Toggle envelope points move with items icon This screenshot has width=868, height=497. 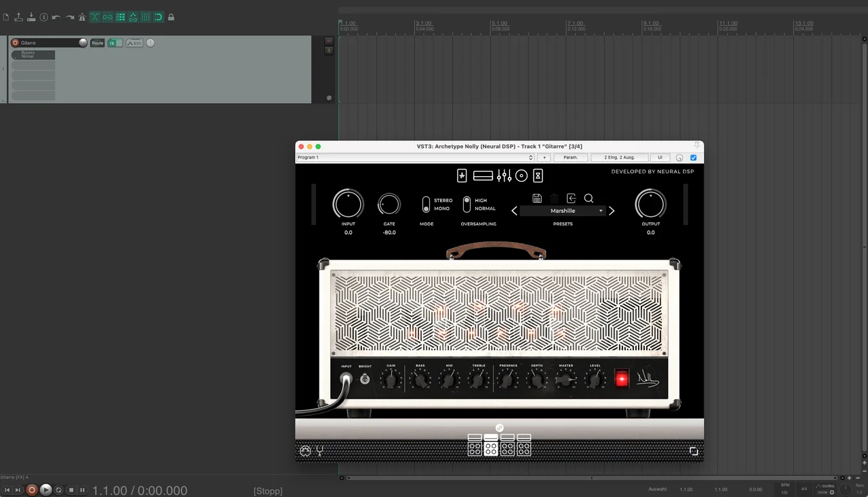click(x=133, y=17)
